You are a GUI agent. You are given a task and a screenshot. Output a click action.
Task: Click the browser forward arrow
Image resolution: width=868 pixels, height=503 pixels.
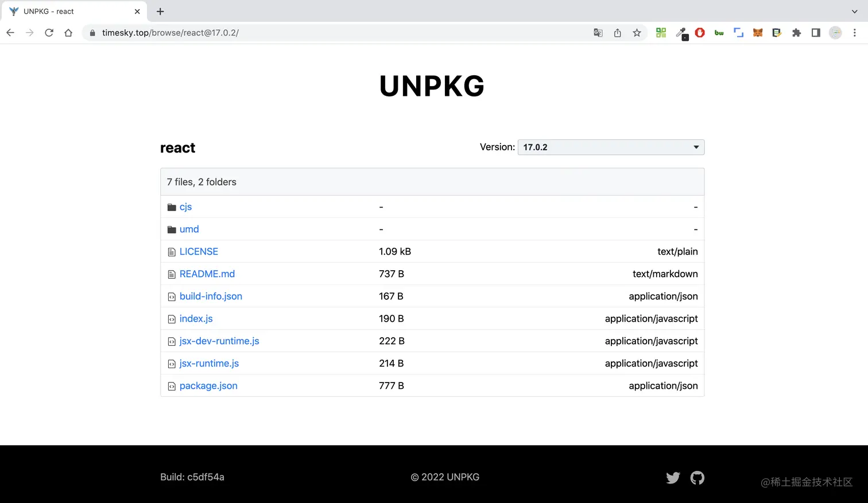30,33
